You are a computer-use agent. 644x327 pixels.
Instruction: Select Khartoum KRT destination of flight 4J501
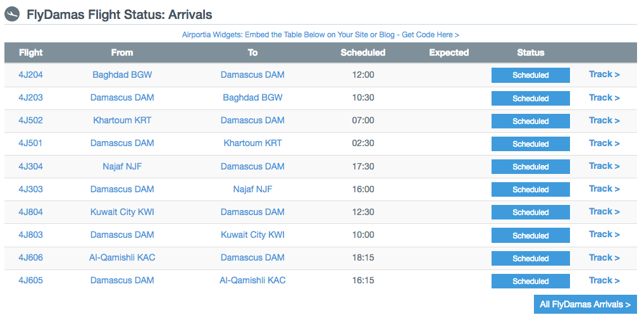tap(252, 143)
